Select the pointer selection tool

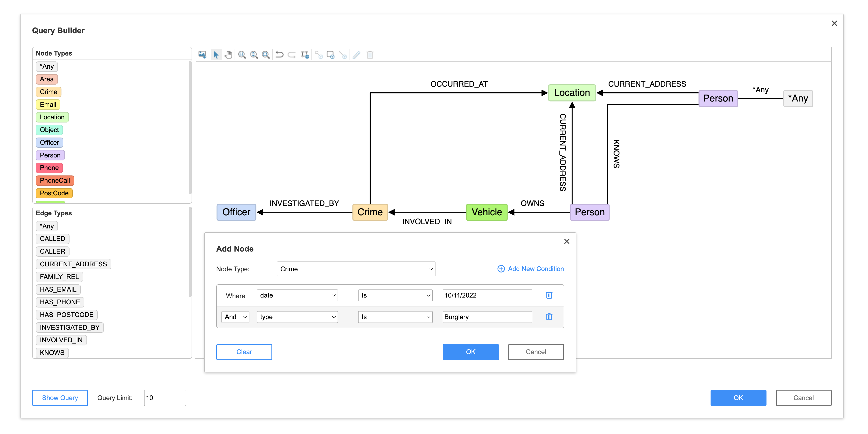(x=216, y=55)
